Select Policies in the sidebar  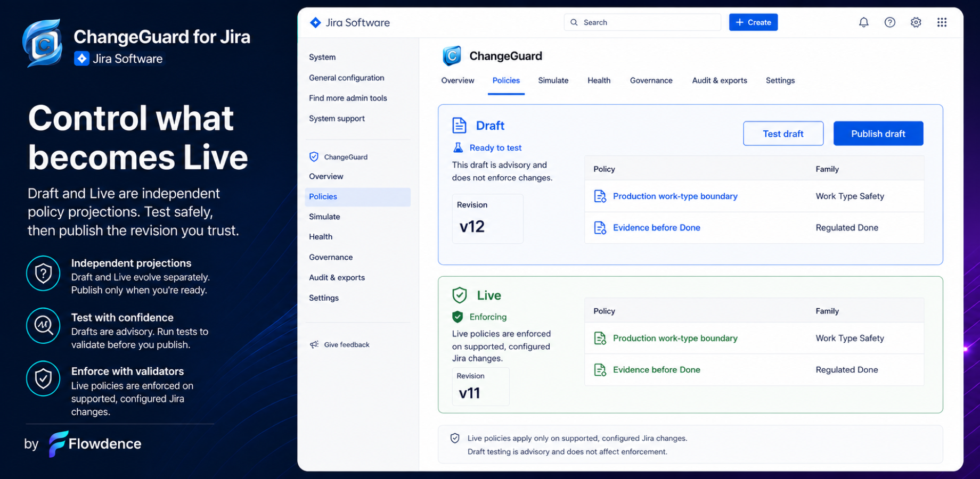(x=357, y=196)
